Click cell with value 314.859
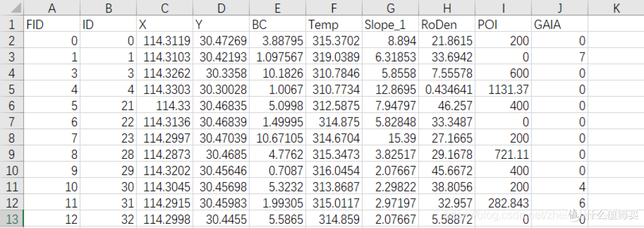 click(334, 219)
